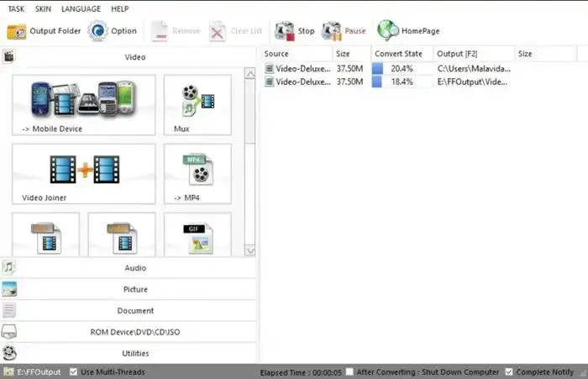This screenshot has height=379, width=588.
Task: Open the Option settings icon
Action: click(x=98, y=31)
